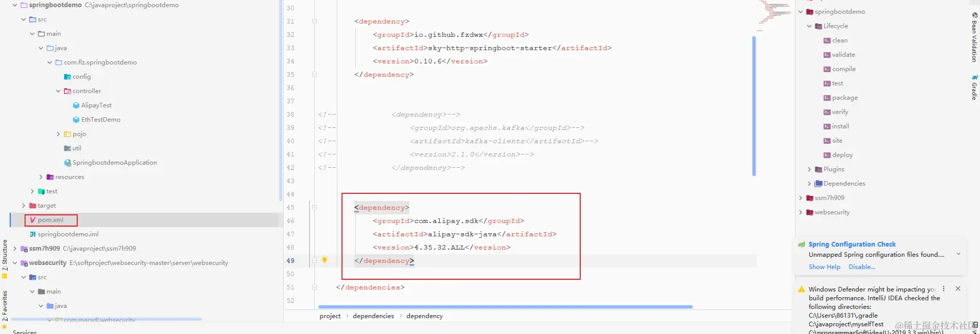Screen dimensions: 980x334
Task: Open the Bean Validation tool window
Action: (974, 37)
